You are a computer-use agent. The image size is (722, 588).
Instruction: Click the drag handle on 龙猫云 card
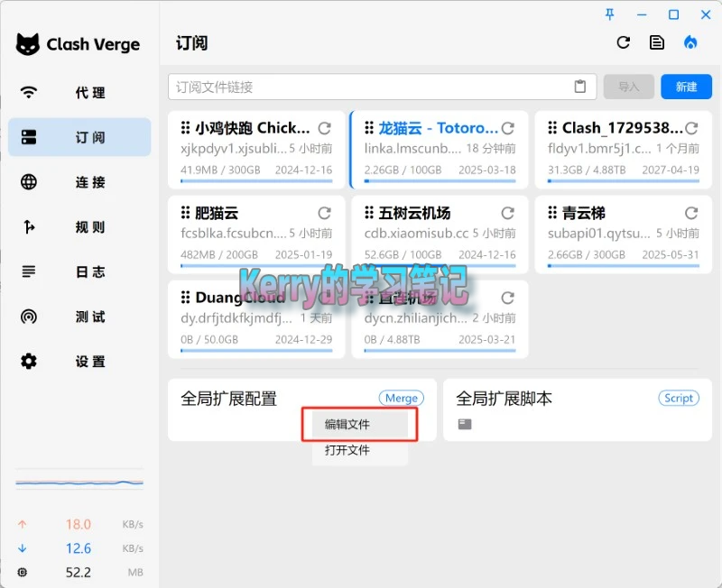[369, 128]
